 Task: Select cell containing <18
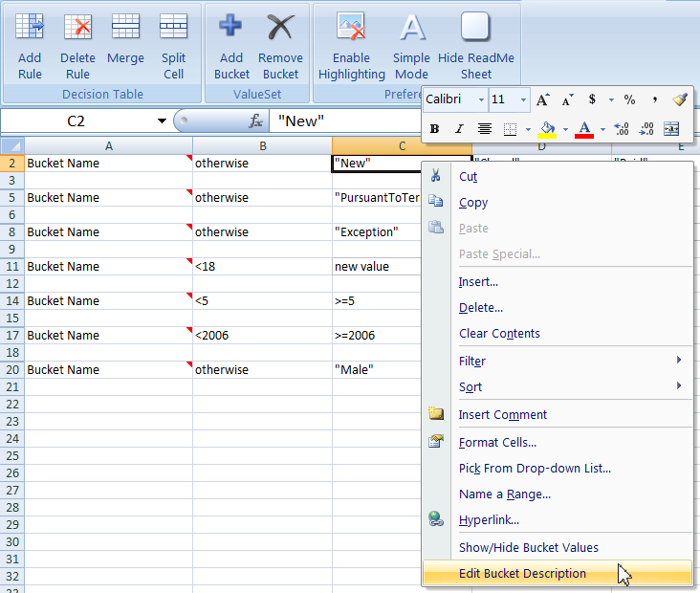pos(262,267)
